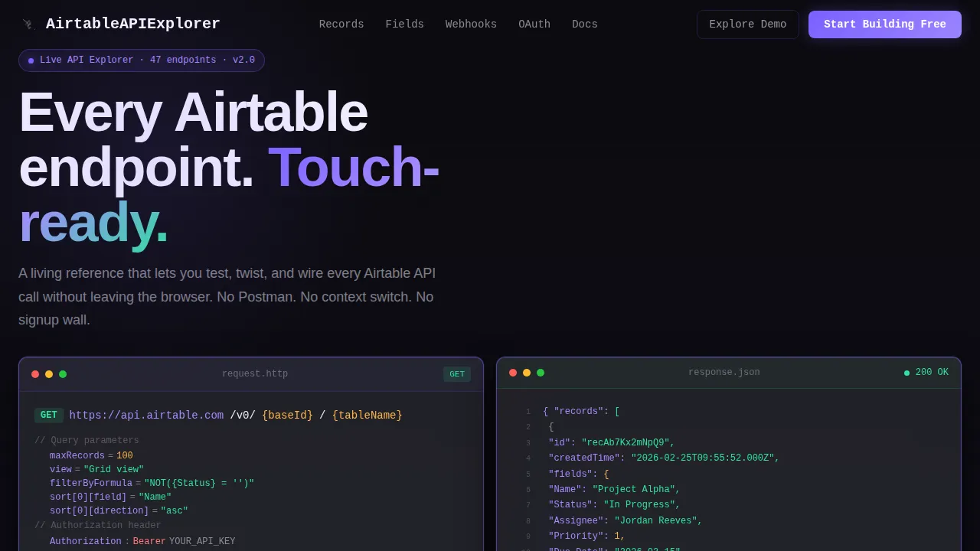980x551 pixels.
Task: Go to the Webhooks section
Action: coord(471,24)
